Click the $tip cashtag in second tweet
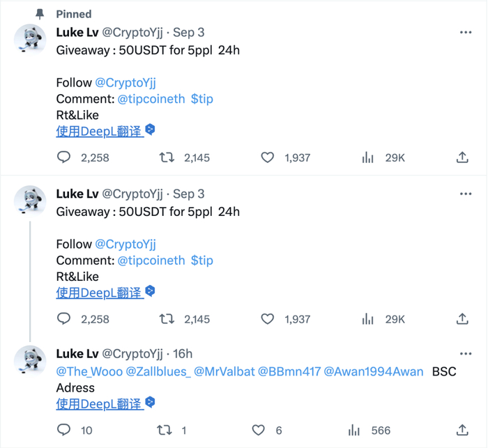The image size is (488, 448). click(202, 261)
